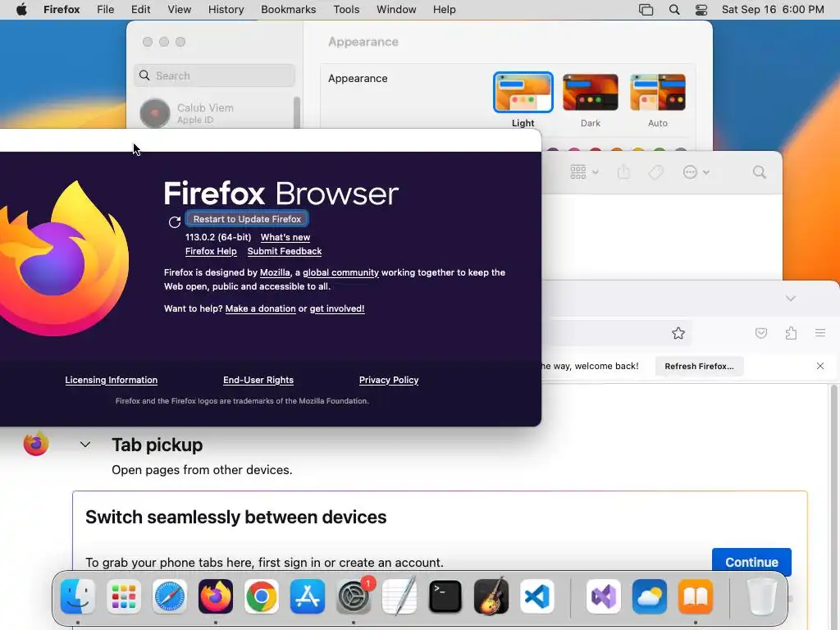Open the Window menu
The image size is (840, 630).
pos(396,10)
